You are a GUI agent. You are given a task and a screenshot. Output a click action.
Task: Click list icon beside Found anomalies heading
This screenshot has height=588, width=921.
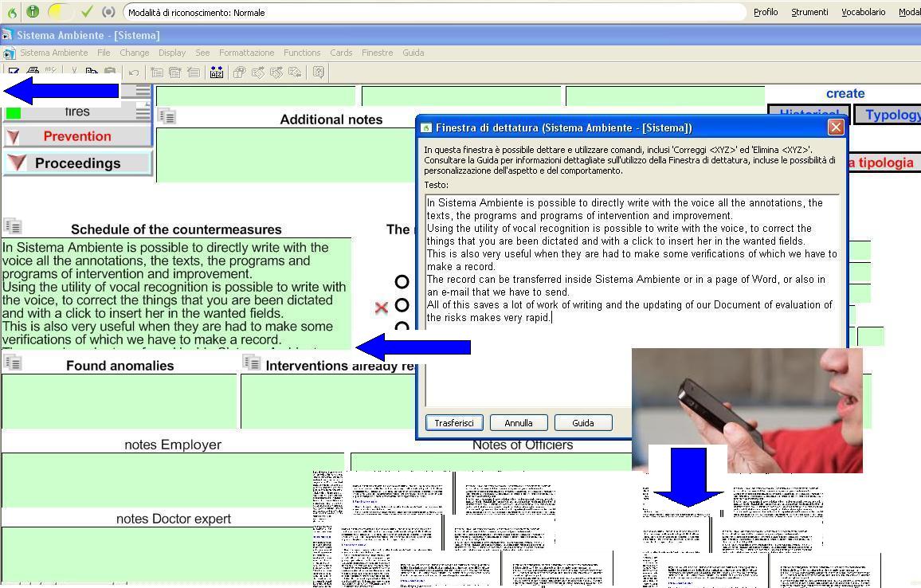pos(13,363)
